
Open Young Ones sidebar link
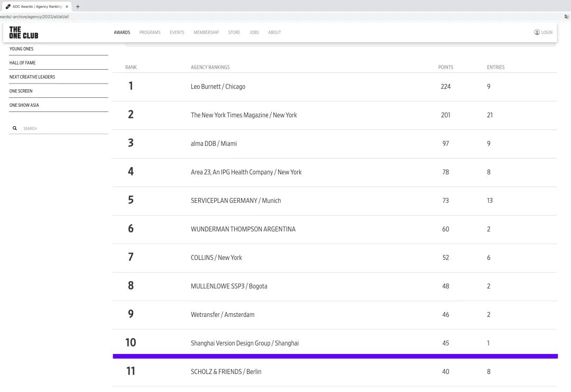coord(22,49)
